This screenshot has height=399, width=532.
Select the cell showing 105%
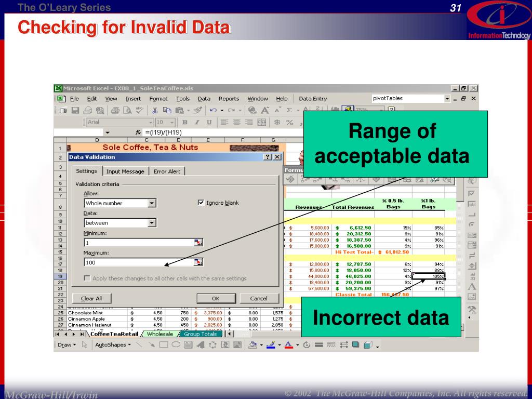point(428,276)
